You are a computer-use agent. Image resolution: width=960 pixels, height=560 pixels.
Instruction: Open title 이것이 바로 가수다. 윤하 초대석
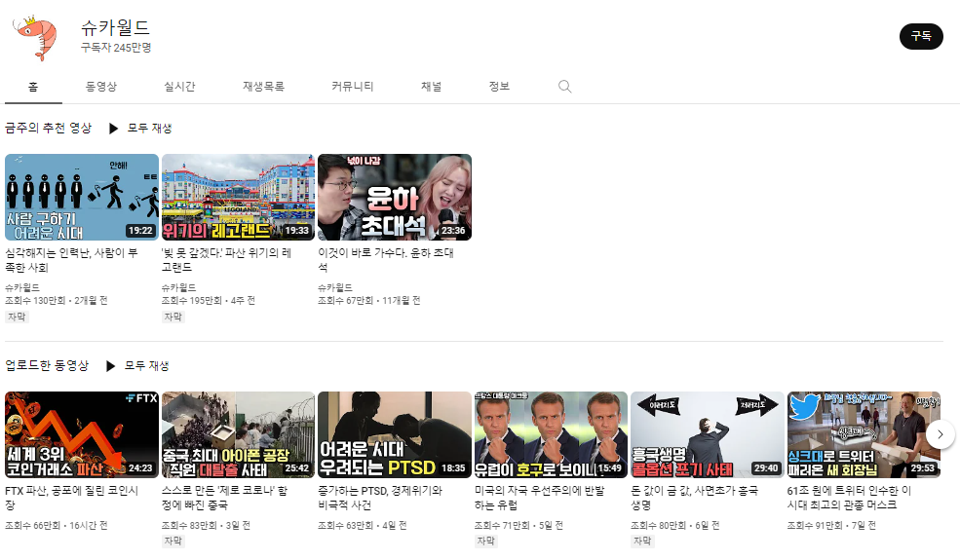[x=386, y=260]
